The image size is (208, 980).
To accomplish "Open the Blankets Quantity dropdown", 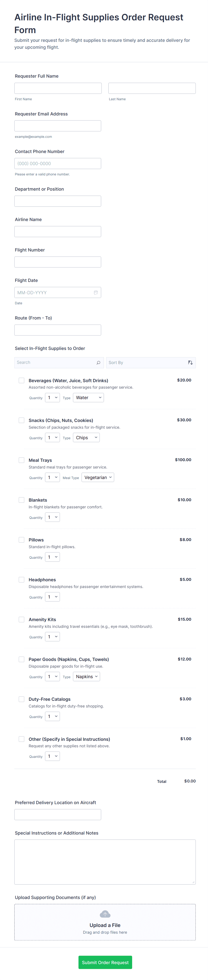I will pos(53,517).
